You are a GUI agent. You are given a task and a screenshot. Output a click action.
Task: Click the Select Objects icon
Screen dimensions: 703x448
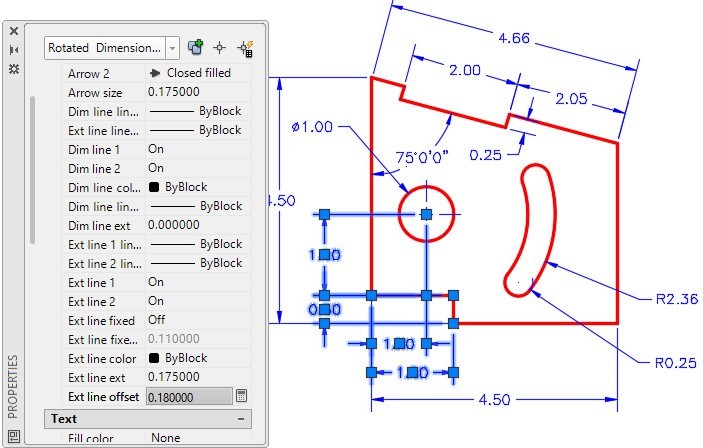click(x=220, y=47)
